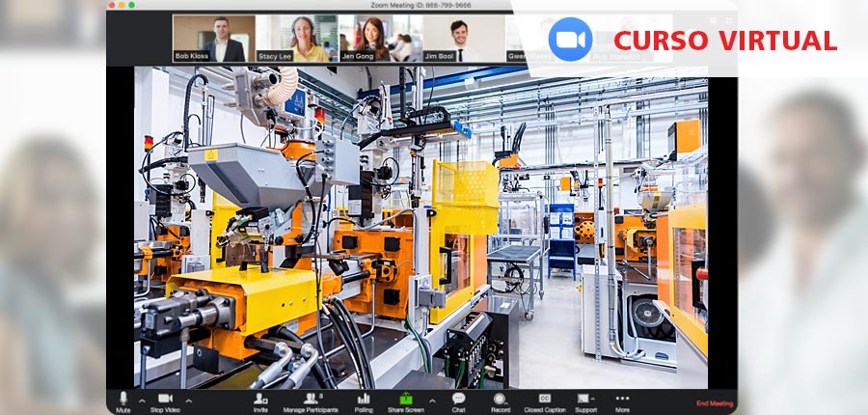Select Jim Bool video thumbnail

click(463, 39)
